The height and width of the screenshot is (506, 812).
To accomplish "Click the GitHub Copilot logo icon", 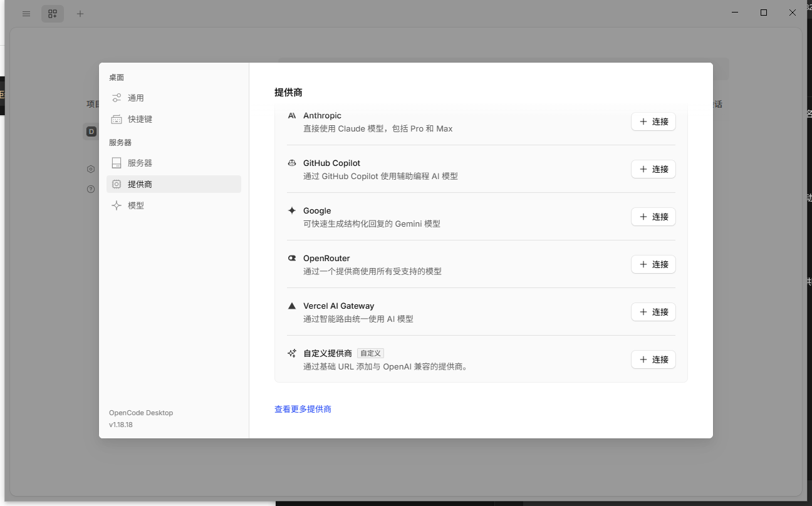I will click(x=292, y=163).
